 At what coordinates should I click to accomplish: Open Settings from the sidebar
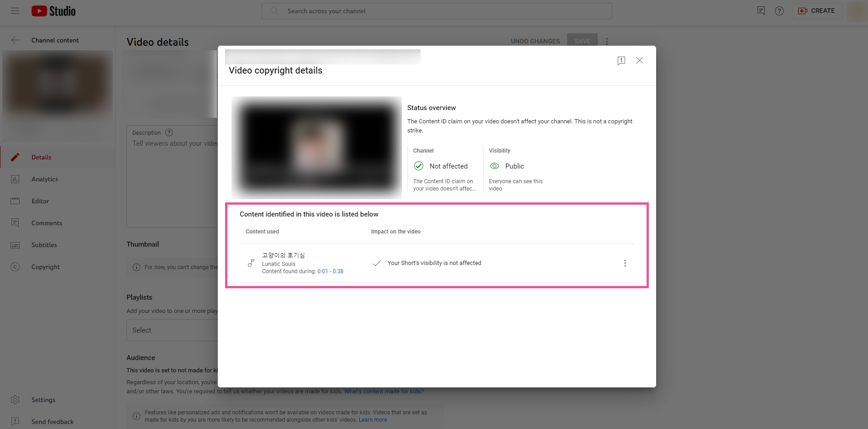click(x=43, y=400)
